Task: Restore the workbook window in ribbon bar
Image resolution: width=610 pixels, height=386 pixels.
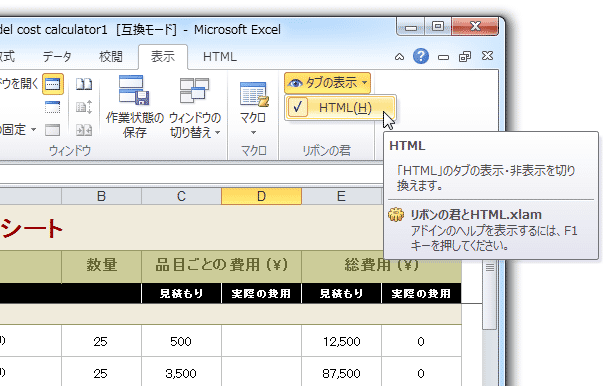Action: 465,57
